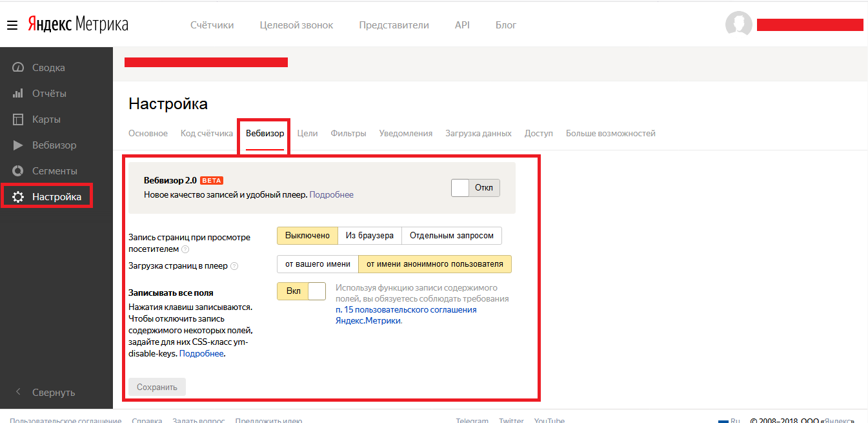Open the Представители menu item
The width and height of the screenshot is (868, 423).
click(394, 25)
